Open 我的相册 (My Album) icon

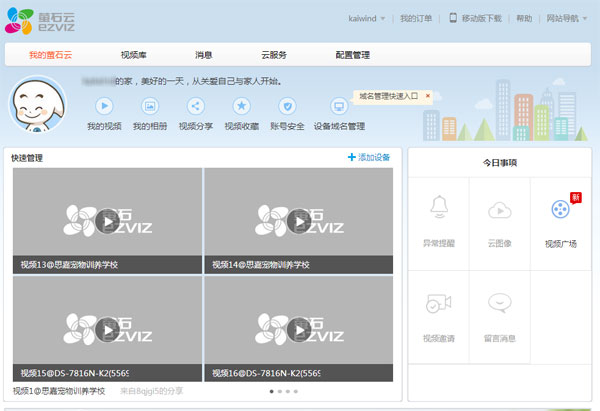[150, 105]
